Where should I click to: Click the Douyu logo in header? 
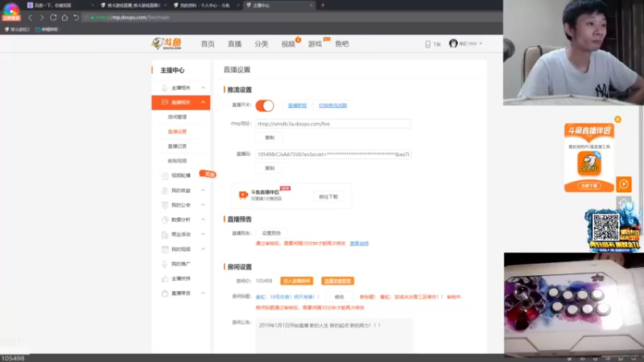click(167, 43)
